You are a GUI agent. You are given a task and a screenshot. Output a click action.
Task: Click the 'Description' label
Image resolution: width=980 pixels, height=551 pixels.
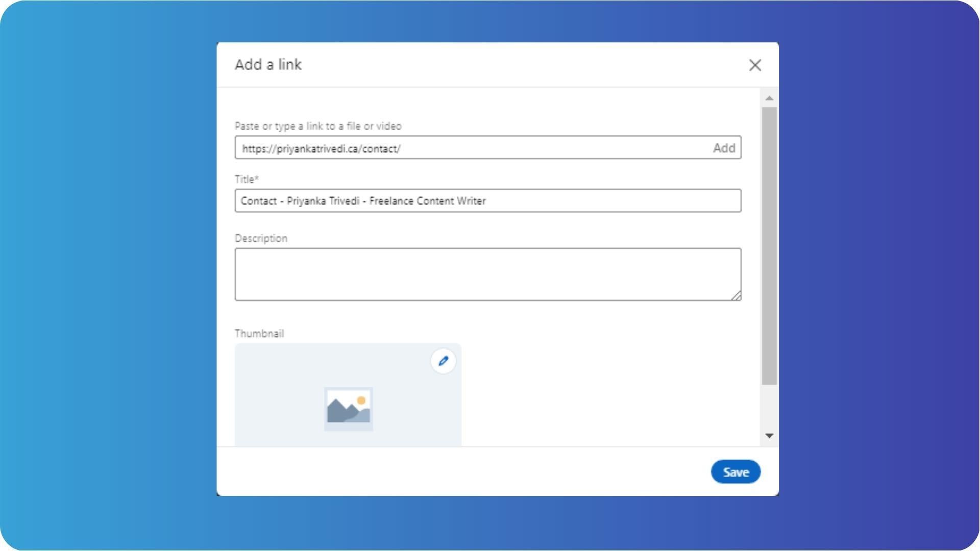(261, 239)
